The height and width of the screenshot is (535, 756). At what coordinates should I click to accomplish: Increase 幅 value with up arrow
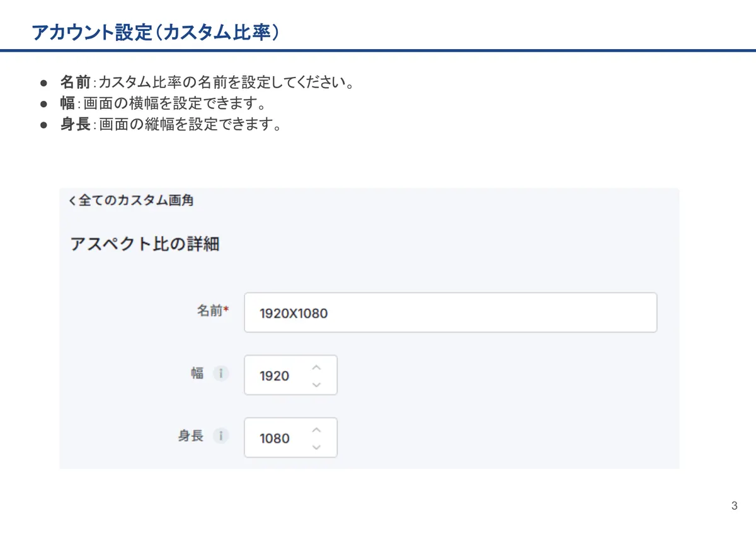pos(316,367)
